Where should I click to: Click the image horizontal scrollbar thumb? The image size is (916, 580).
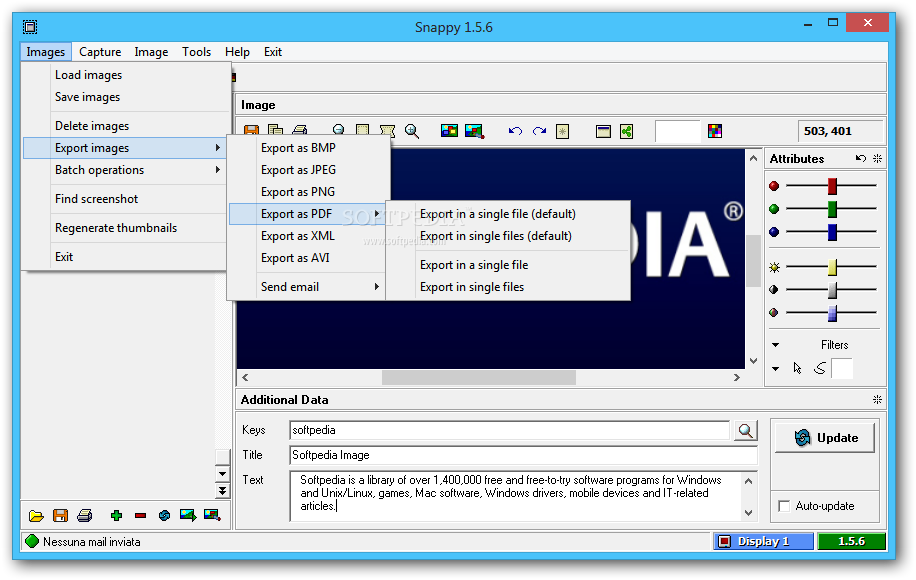point(478,377)
